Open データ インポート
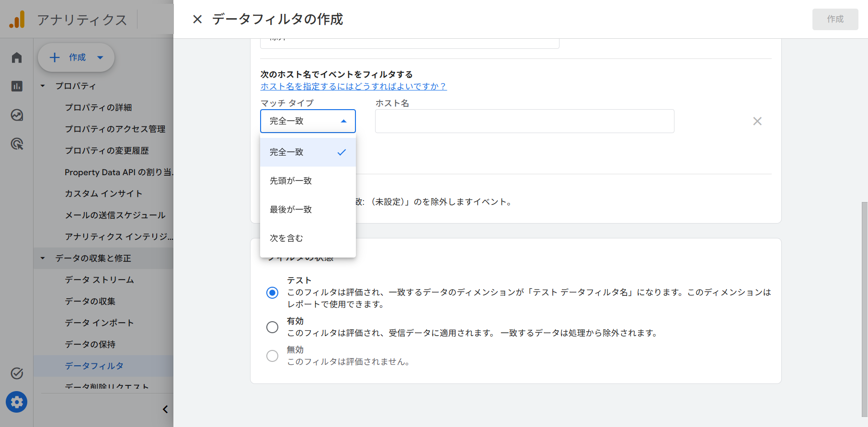 [99, 323]
